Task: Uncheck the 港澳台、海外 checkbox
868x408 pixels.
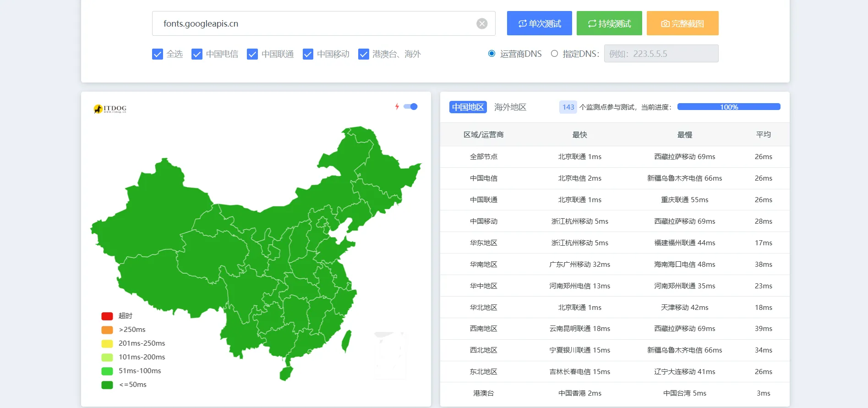Action: point(364,54)
